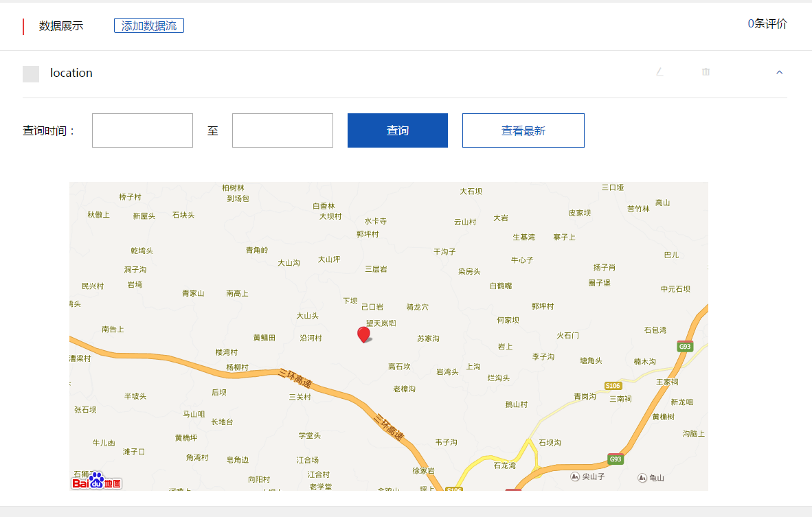Click the G93 shield near 楠木沟
This screenshot has width=812, height=517.
[x=684, y=347]
